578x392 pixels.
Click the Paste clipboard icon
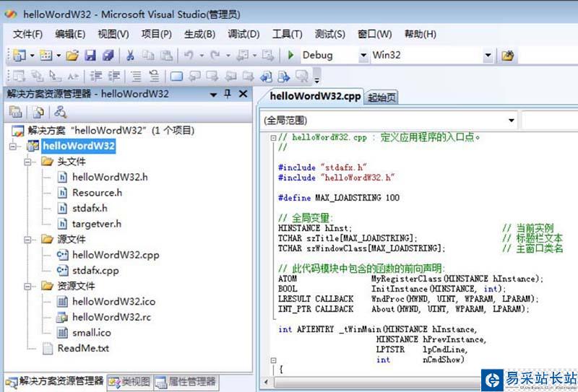166,56
